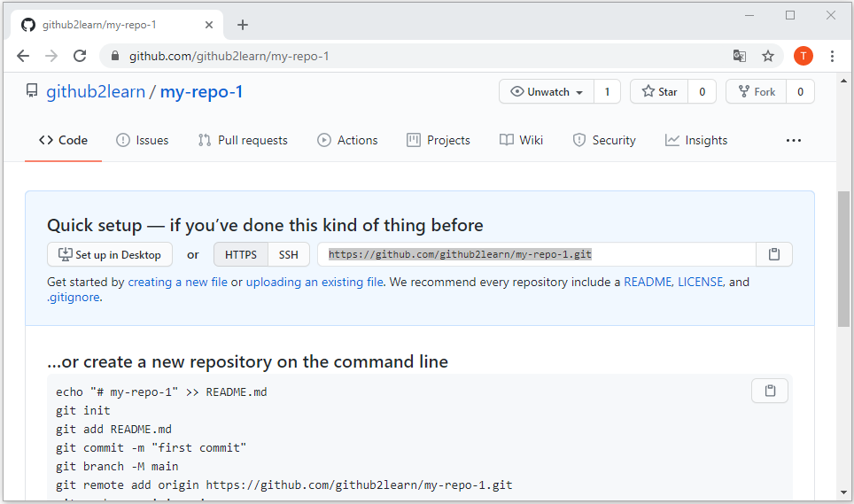Follow uploading an existing file link
The height and width of the screenshot is (504, 854).
[314, 282]
